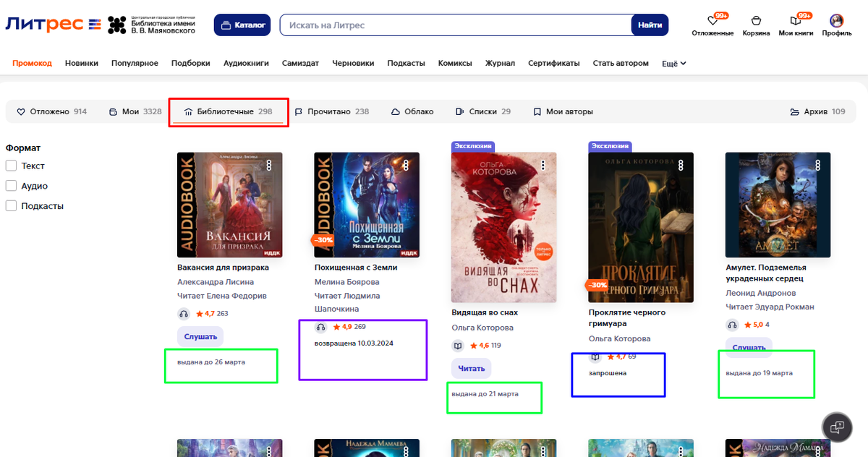
Task: Open the Мои книги icon in the header
Action: pyautogui.click(x=796, y=21)
